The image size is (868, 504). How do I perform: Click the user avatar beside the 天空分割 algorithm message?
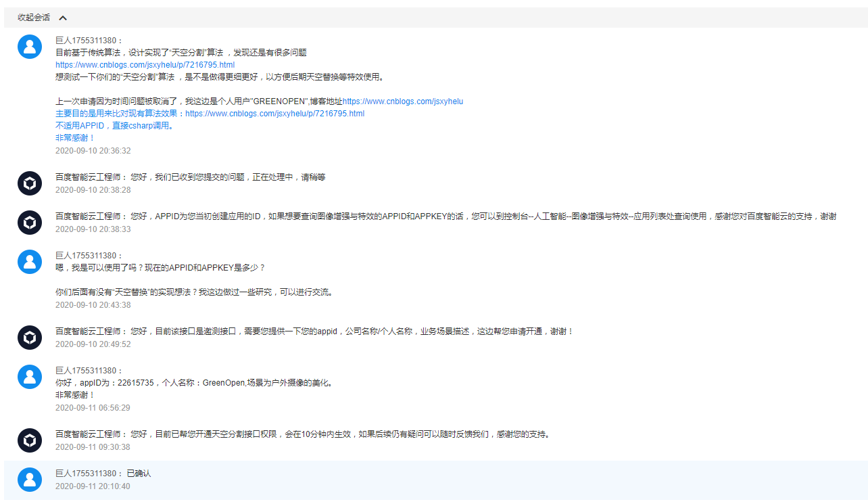[30, 46]
